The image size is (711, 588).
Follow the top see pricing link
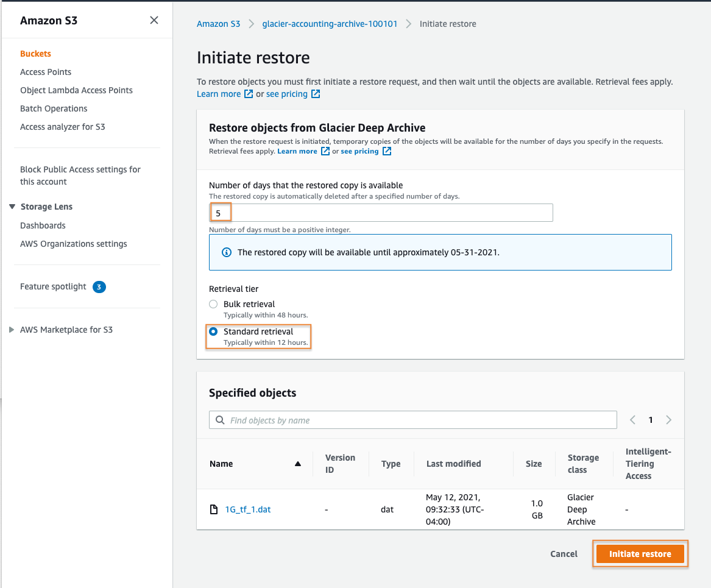286,94
